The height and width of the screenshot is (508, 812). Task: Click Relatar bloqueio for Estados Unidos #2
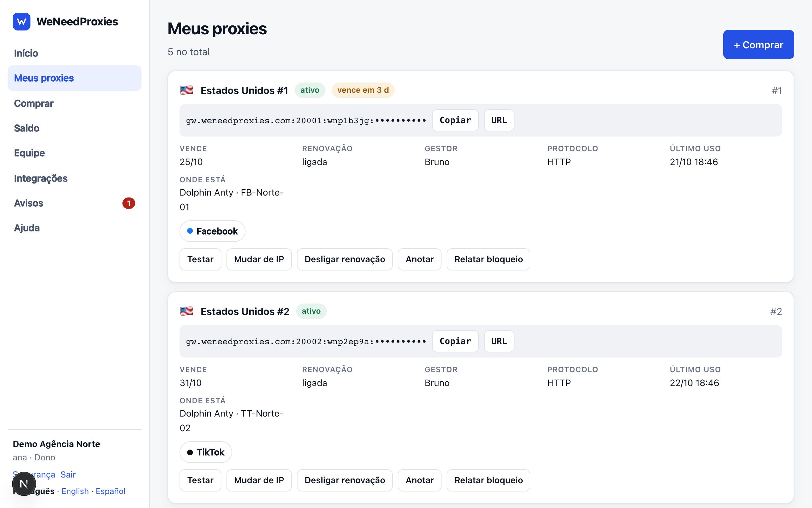[x=488, y=480]
